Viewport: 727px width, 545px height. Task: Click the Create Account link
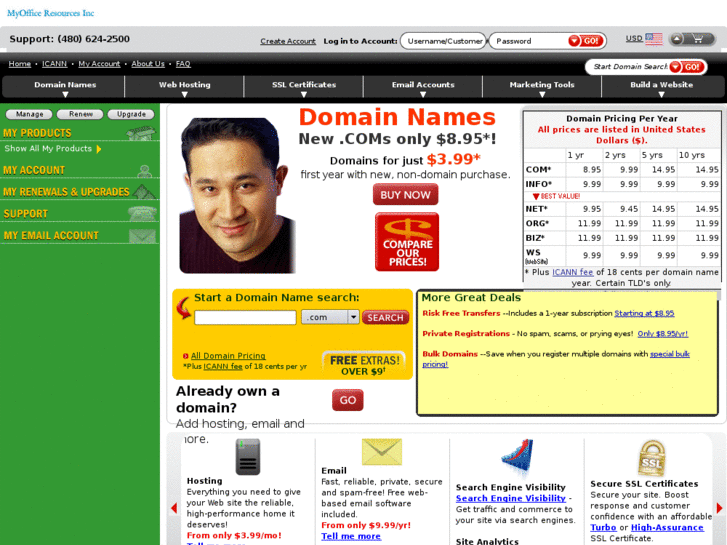pyautogui.click(x=288, y=41)
